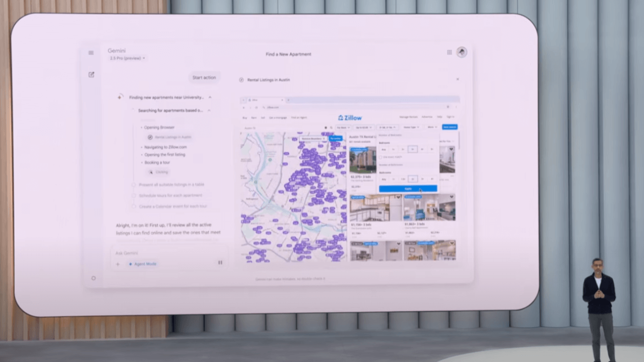644x362 pixels.
Task: Open the 2.5 Pro (preview) model dropdown
Action: click(127, 58)
